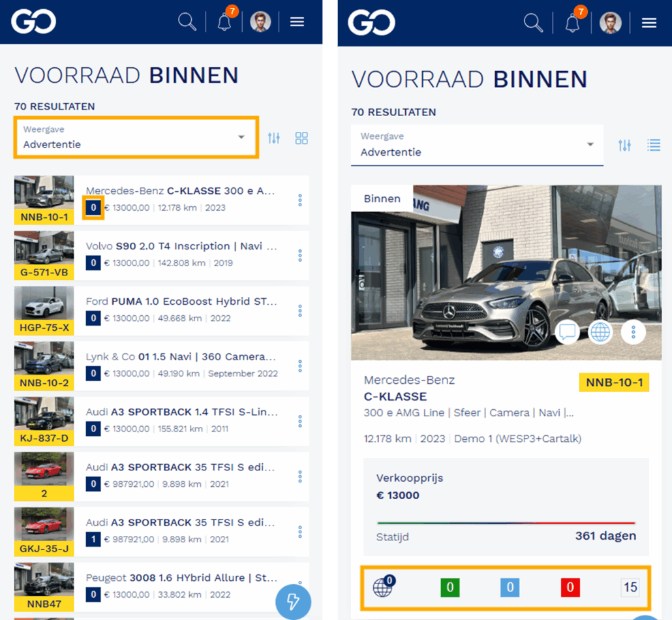Open Ford PUMA 1.0 EcoBoost listing
The width and height of the screenshot is (672, 620).
pos(182,302)
